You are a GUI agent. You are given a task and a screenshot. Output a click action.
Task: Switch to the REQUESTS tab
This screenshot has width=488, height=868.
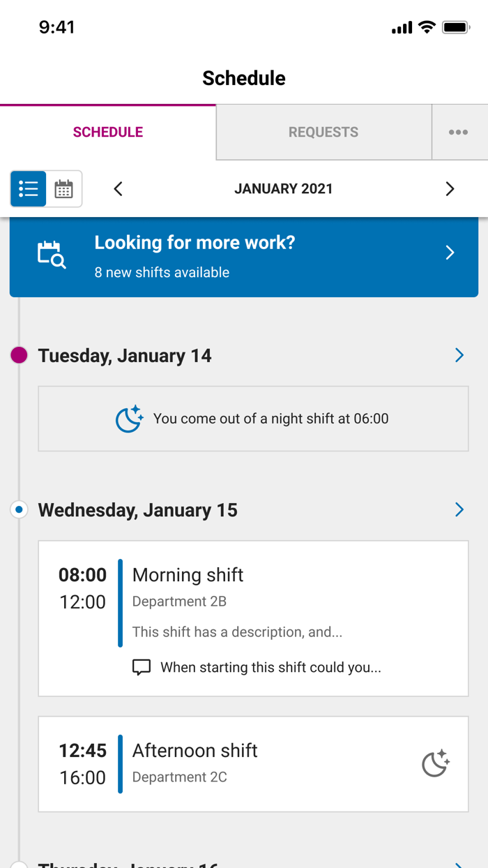click(323, 132)
